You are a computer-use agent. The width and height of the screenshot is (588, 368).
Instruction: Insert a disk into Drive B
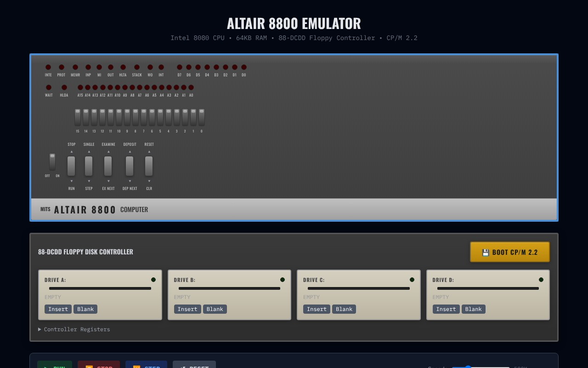(x=187, y=309)
